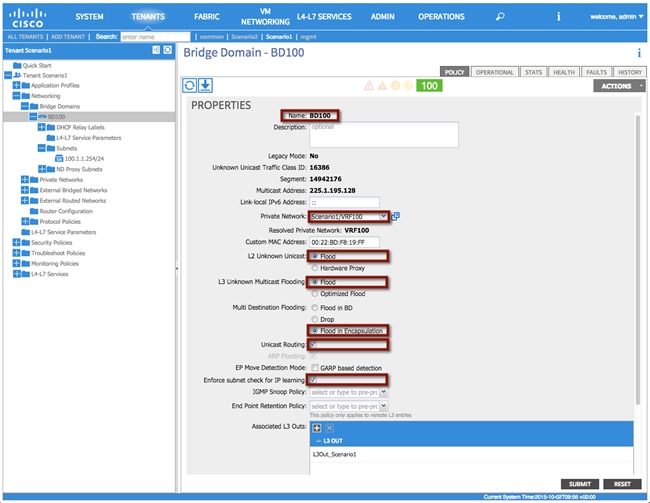Open linked Private Network icon beside VRF100
This screenshot has height=503, width=650.
point(395,216)
